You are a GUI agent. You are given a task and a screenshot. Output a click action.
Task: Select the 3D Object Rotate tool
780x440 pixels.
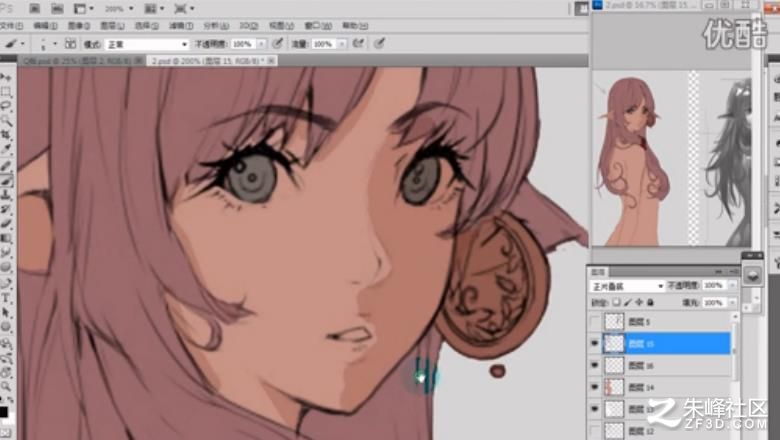click(x=6, y=343)
